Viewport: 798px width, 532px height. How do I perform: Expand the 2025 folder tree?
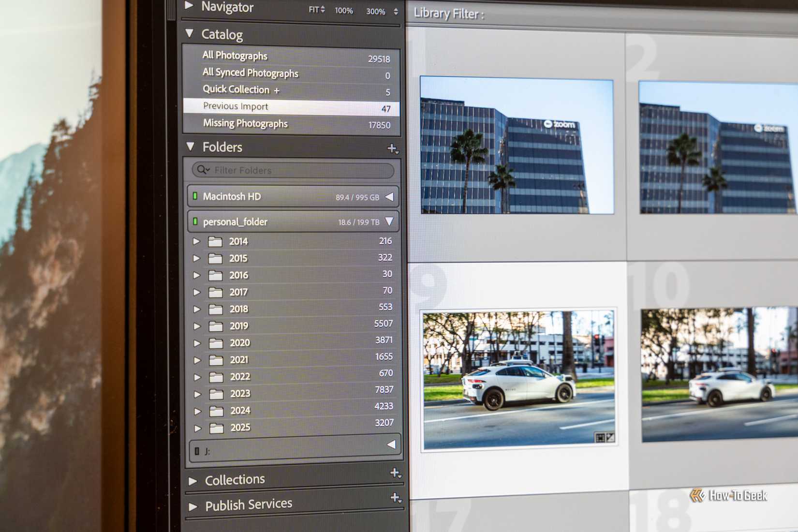197,428
